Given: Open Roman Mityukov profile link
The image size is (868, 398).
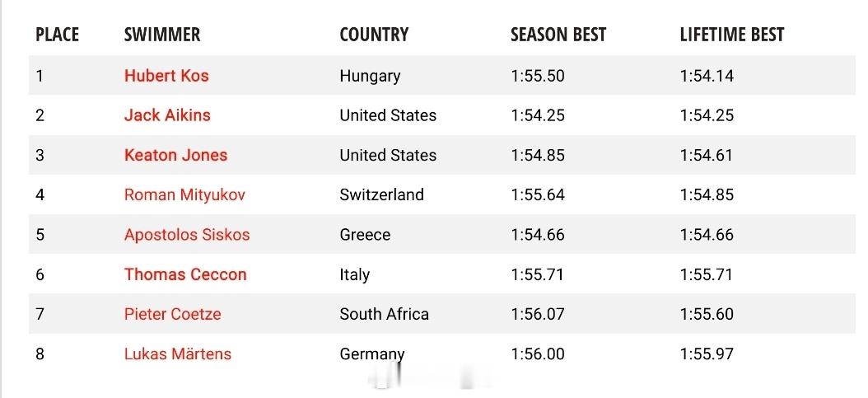Looking at the screenshot, I should 185,194.
